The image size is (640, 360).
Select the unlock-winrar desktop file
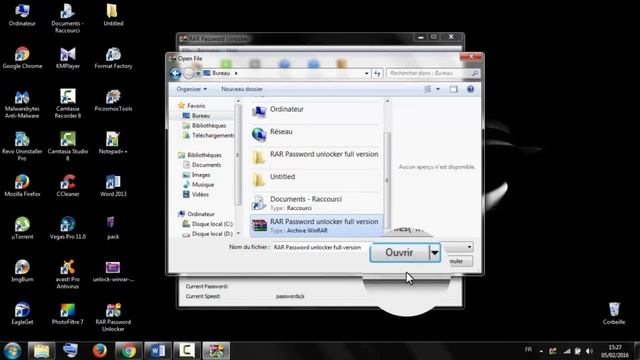[x=113, y=271]
